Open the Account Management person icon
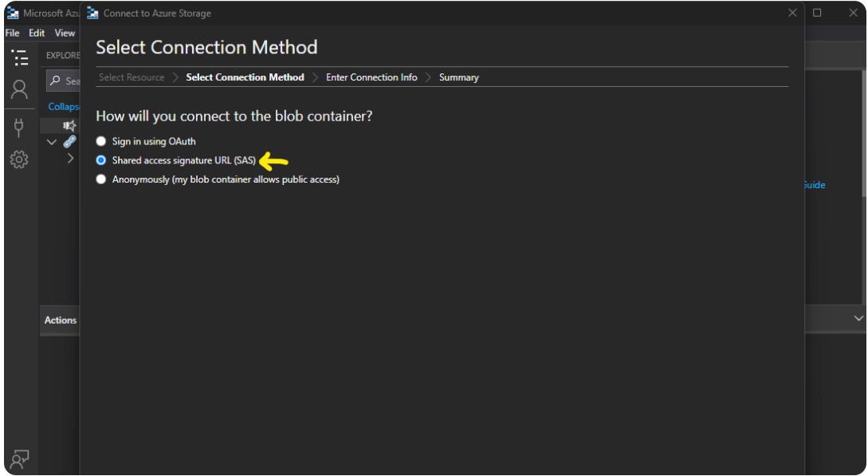868x476 pixels. (20, 89)
